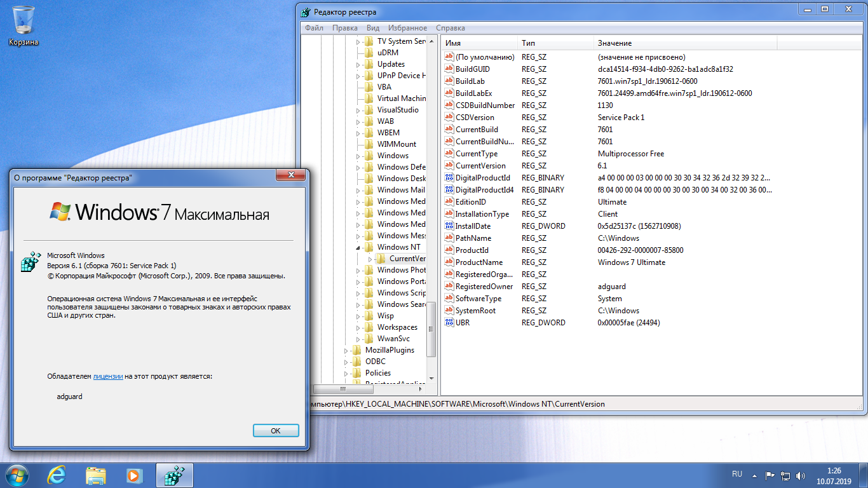Open the Action Center flag icon
Screen dimensions: 868x488
pyautogui.click(x=769, y=475)
